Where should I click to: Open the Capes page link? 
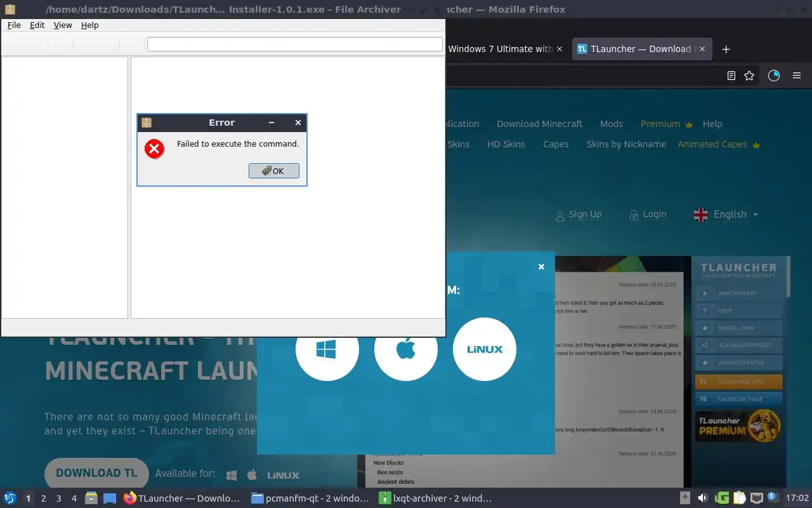point(556,144)
